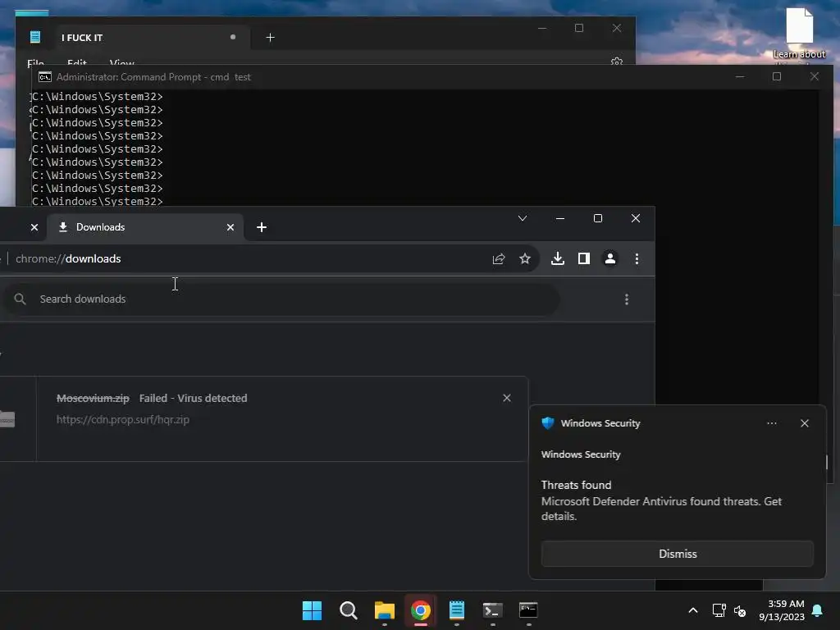Open notification bell icon
The image size is (840, 630).
tap(818, 610)
